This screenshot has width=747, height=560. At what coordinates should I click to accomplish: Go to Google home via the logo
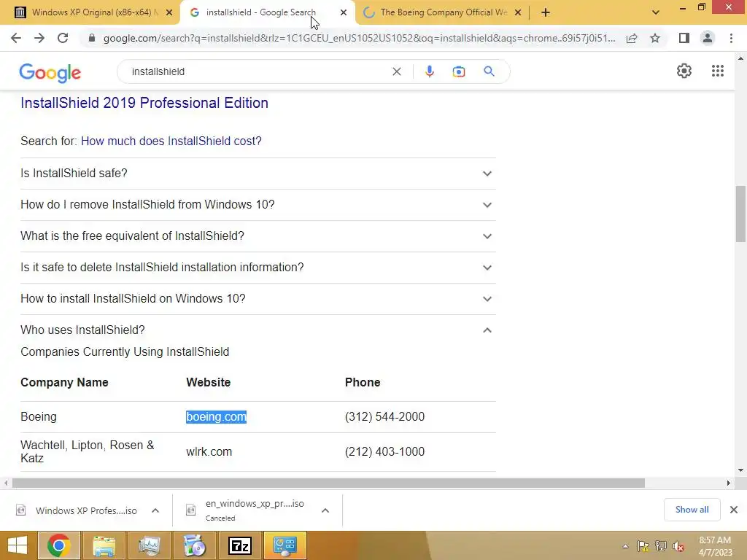tap(50, 73)
